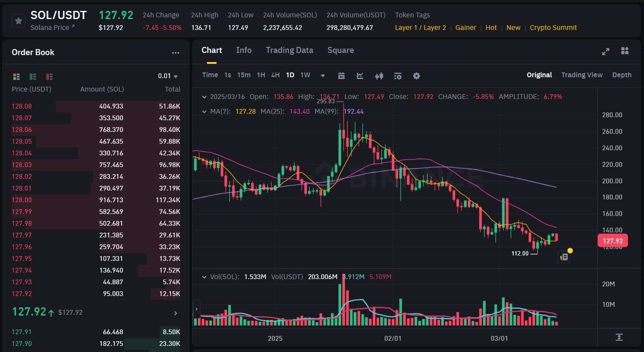Show buy orders only layout
The width and height of the screenshot is (644, 352).
[x=33, y=76]
